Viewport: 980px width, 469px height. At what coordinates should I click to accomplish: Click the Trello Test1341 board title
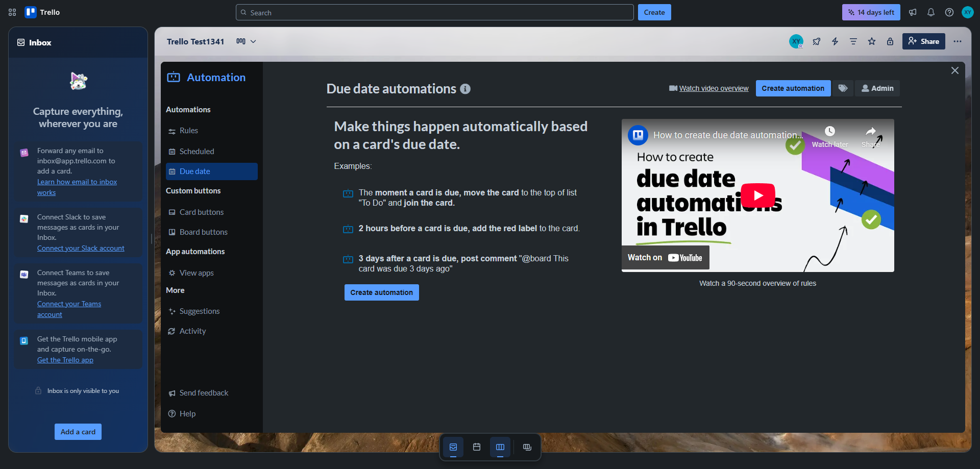click(195, 41)
